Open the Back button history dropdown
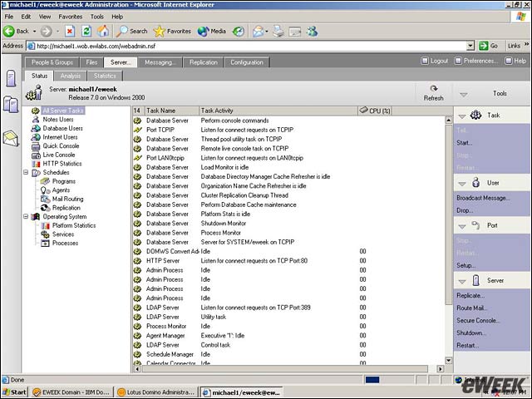532x399 pixels. [x=34, y=32]
